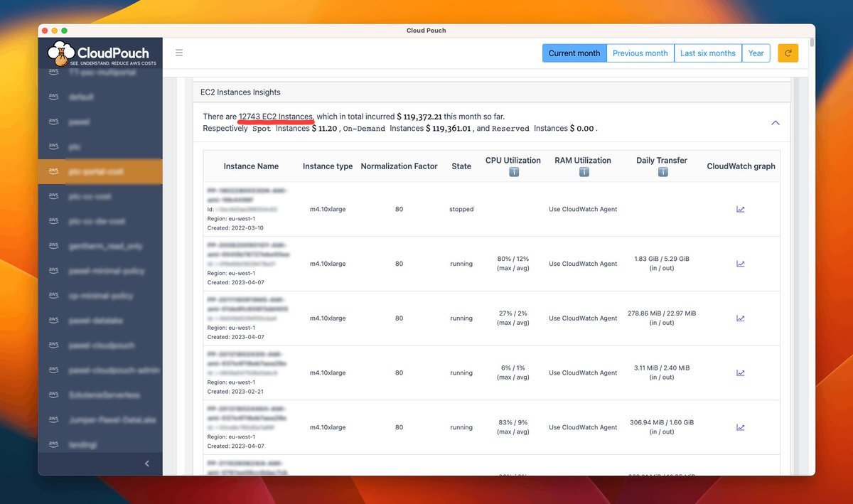Click Use CloudWatch Agent in 80% / 12% row
The image size is (853, 504).
click(583, 264)
